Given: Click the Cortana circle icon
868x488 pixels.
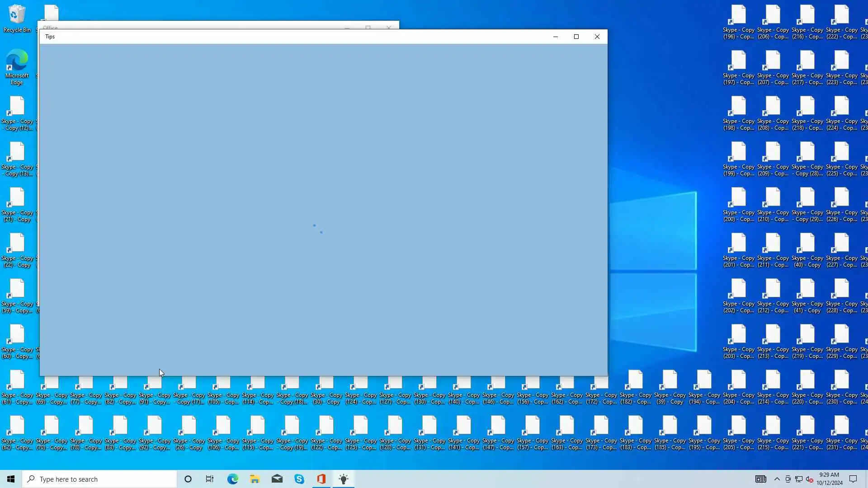Looking at the screenshot, I should pyautogui.click(x=188, y=479).
